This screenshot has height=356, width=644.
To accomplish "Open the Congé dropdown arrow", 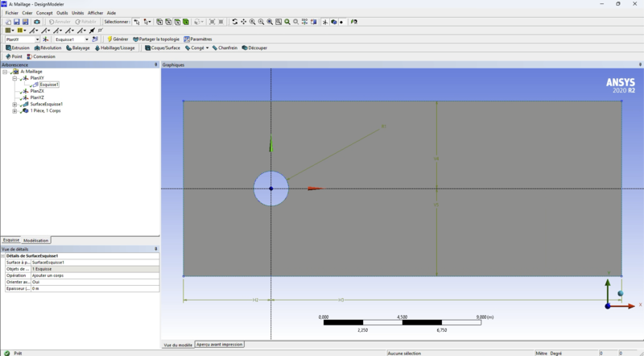I will pos(208,48).
